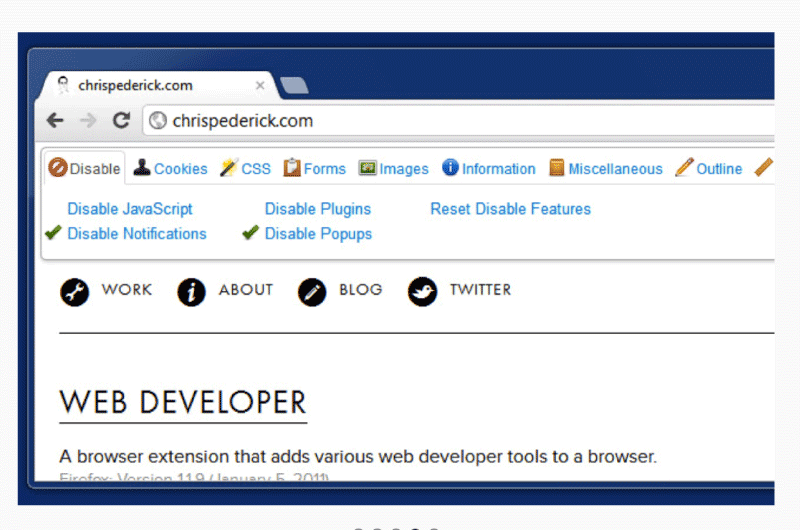This screenshot has width=800, height=530.
Task: Open a new tab button
Action: 294,86
